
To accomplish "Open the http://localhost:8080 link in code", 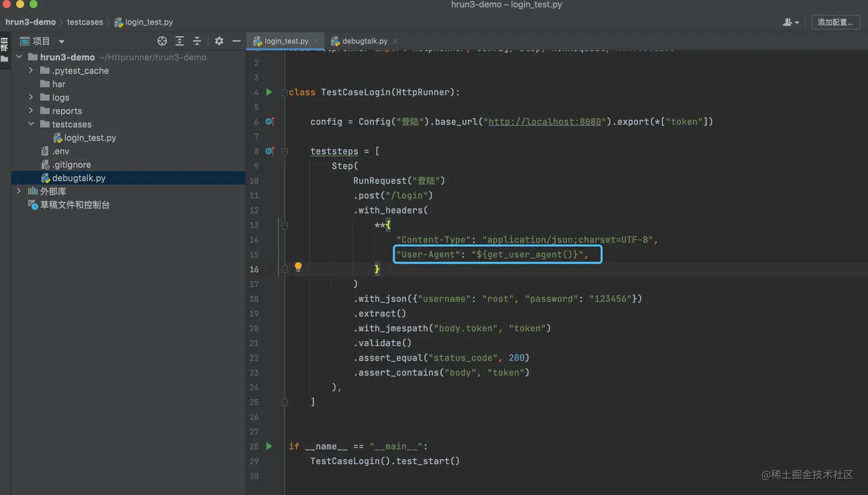I will (x=544, y=122).
